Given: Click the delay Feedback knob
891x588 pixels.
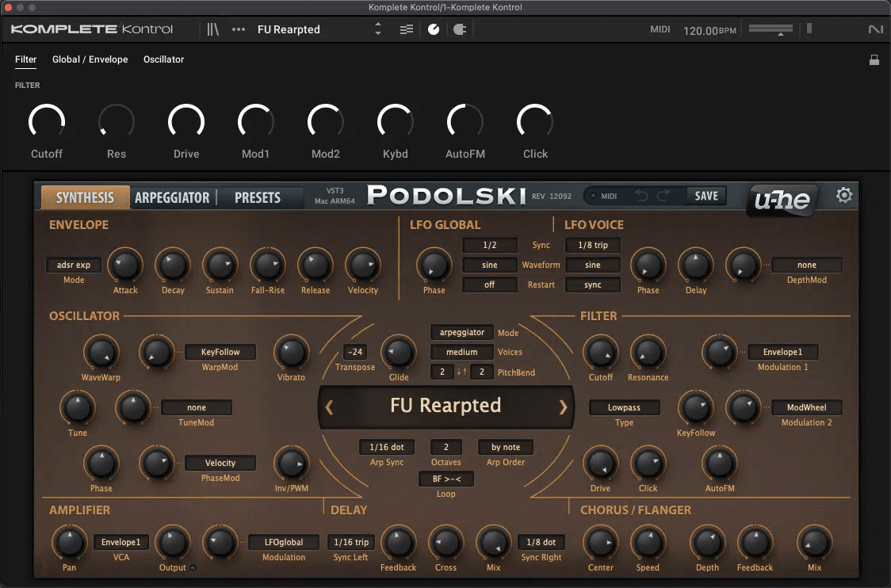Looking at the screenshot, I should 399,542.
